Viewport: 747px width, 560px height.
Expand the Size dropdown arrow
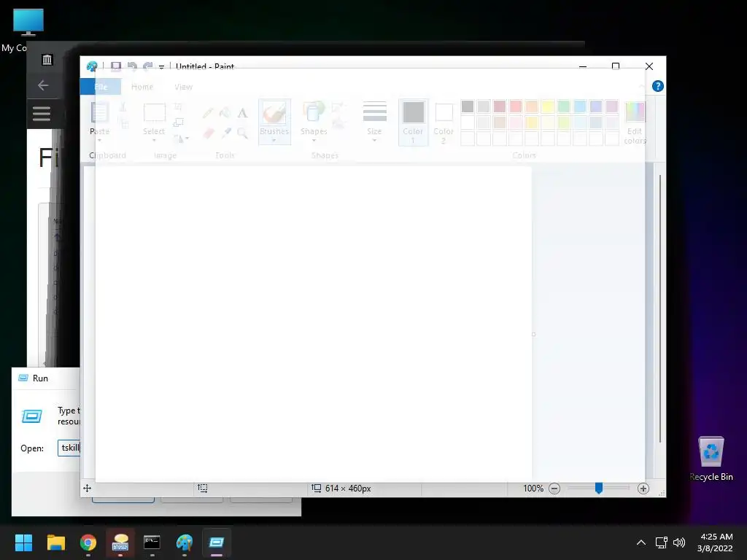pyautogui.click(x=374, y=140)
